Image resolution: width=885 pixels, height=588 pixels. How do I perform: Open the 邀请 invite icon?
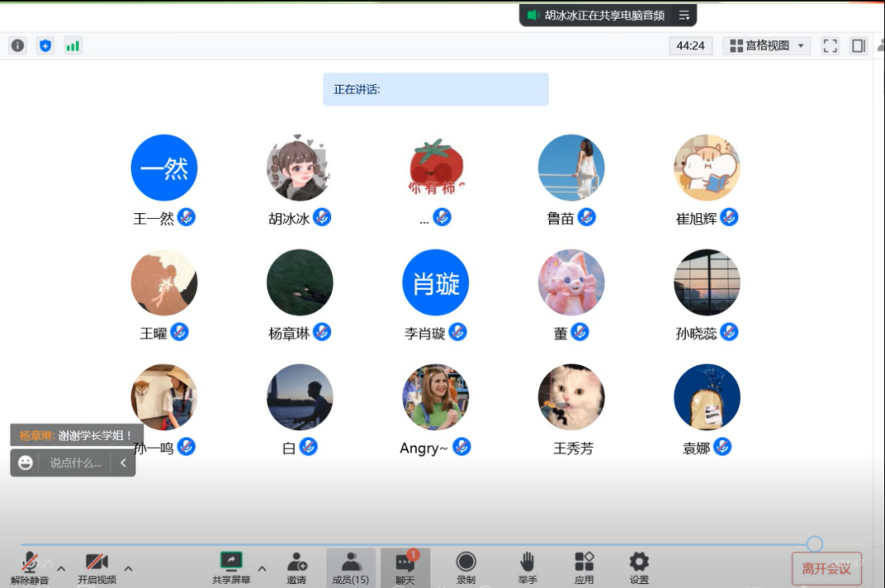pyautogui.click(x=297, y=567)
